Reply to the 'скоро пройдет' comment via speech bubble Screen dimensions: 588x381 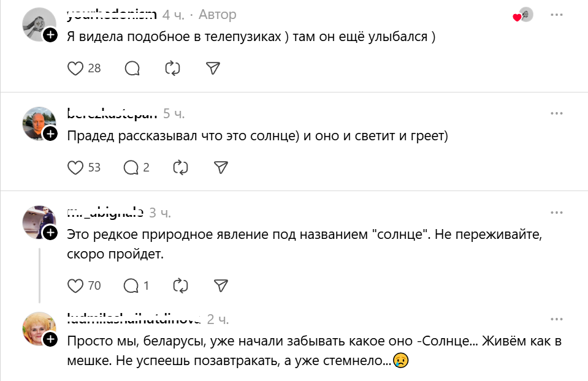[131, 285]
